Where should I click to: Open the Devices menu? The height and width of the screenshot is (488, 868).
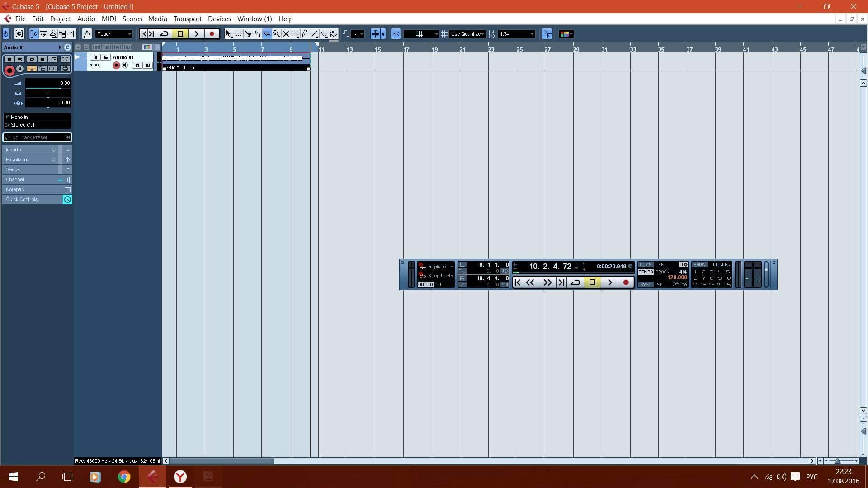(x=219, y=19)
